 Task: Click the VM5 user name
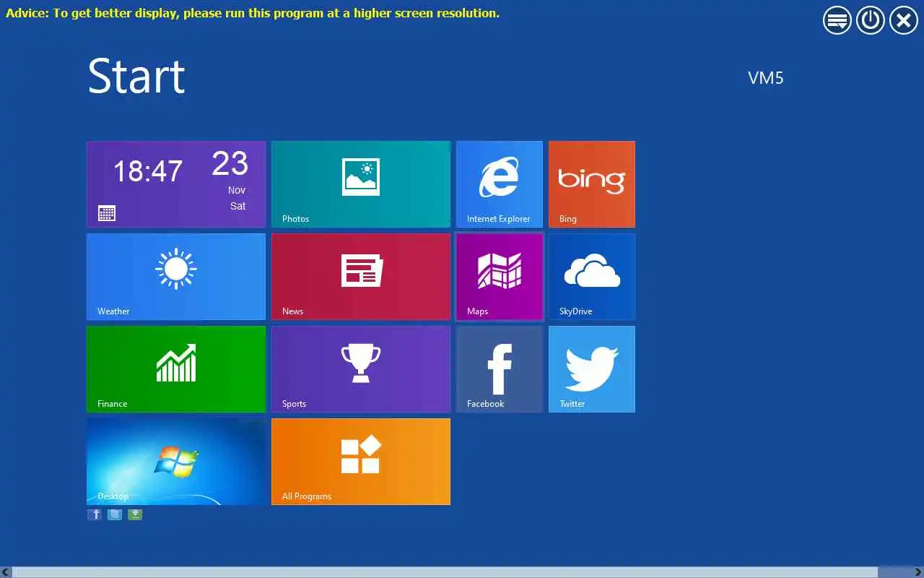tap(766, 78)
